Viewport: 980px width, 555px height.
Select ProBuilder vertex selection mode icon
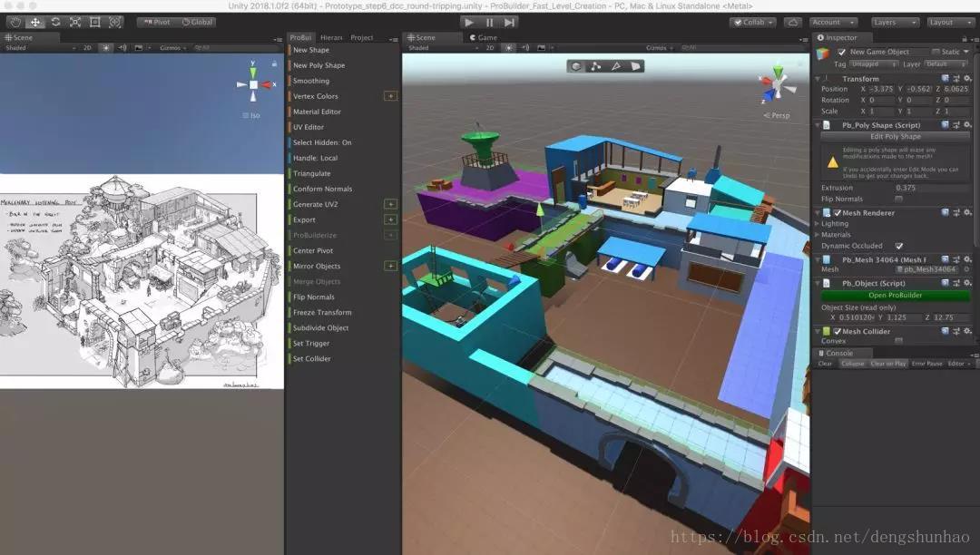click(595, 66)
